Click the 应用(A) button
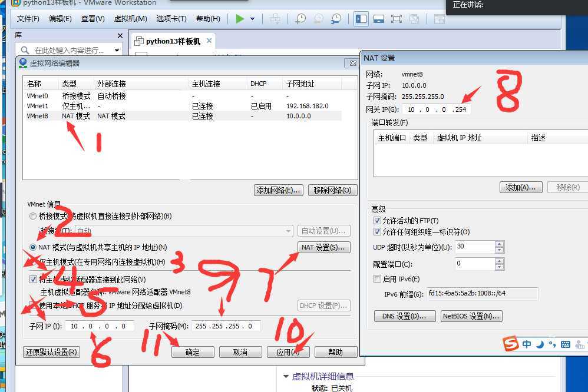This screenshot has width=588, height=392. coord(288,353)
